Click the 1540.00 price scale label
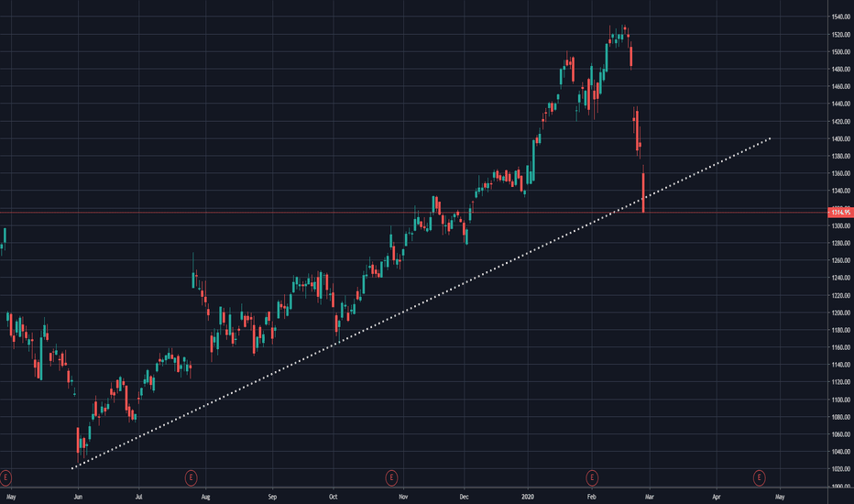854x504 pixels. 841,16
